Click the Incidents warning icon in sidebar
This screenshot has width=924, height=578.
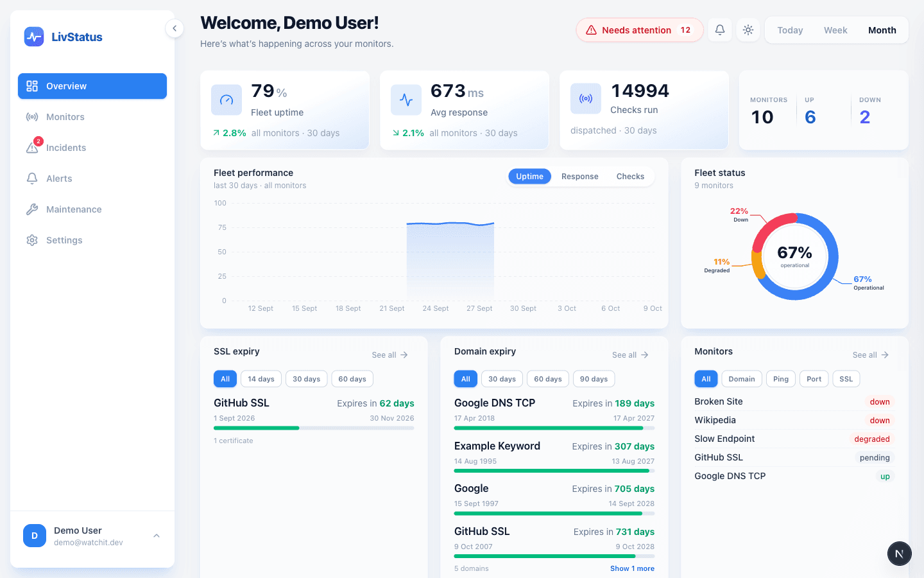point(32,148)
